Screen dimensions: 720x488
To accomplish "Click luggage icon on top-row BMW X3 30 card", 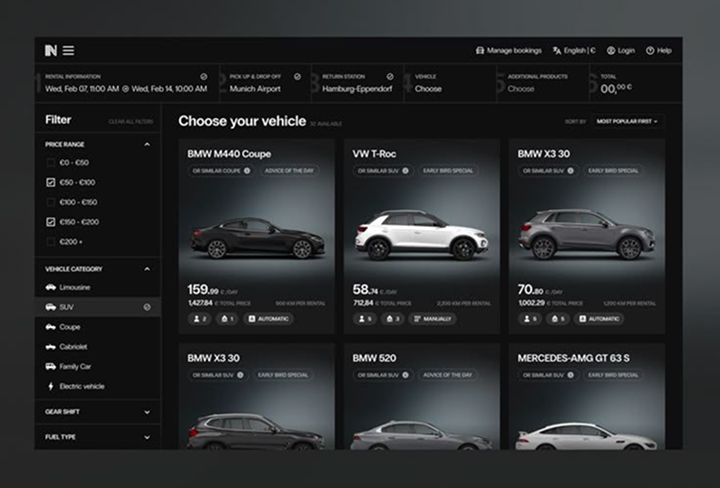I will point(555,319).
